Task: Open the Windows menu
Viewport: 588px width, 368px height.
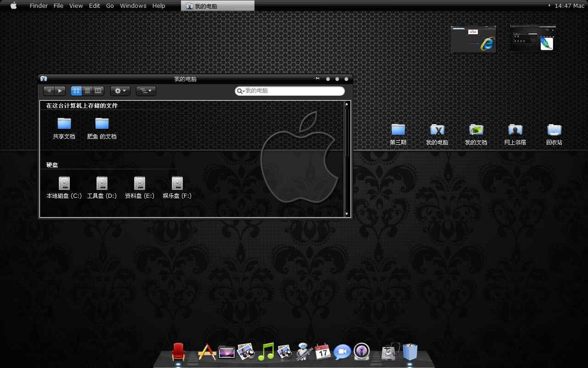Action: [133, 6]
